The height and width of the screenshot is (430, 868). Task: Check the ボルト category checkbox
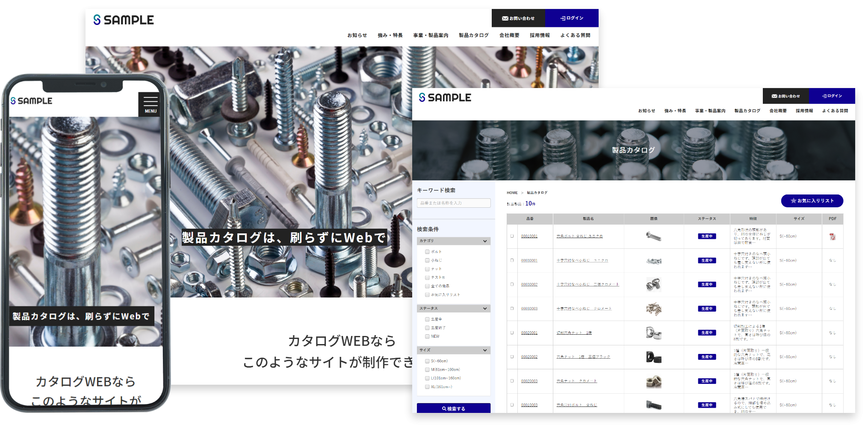coord(427,252)
